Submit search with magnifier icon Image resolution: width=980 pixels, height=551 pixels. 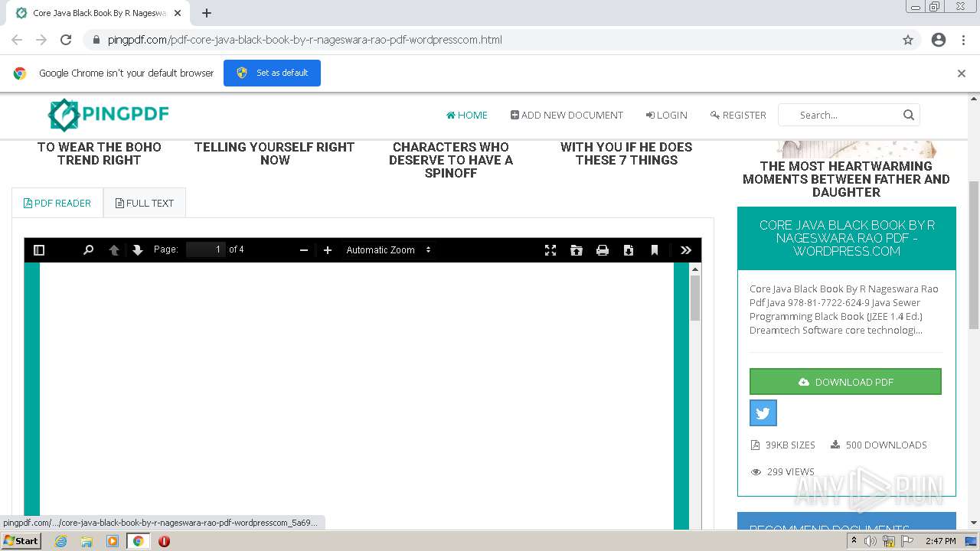pos(909,115)
